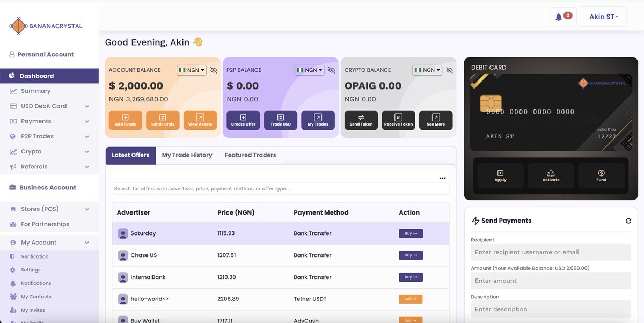Click the My Trades button
644x323 pixels.
(318, 120)
